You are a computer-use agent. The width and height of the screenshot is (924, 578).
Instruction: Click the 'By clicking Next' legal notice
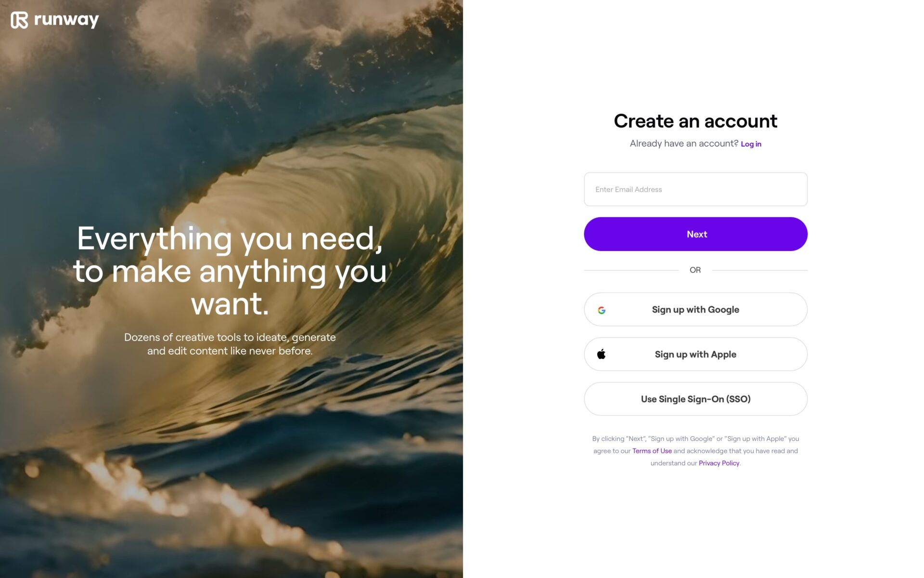tap(695, 451)
